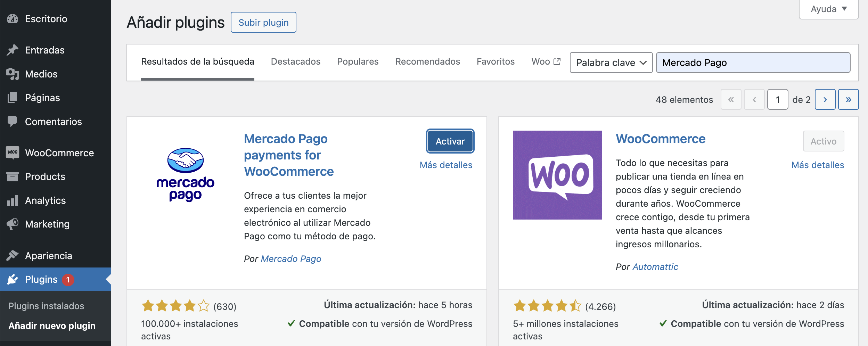868x346 pixels.
Task: Click the Mercado Pago star rating
Action: [176, 306]
